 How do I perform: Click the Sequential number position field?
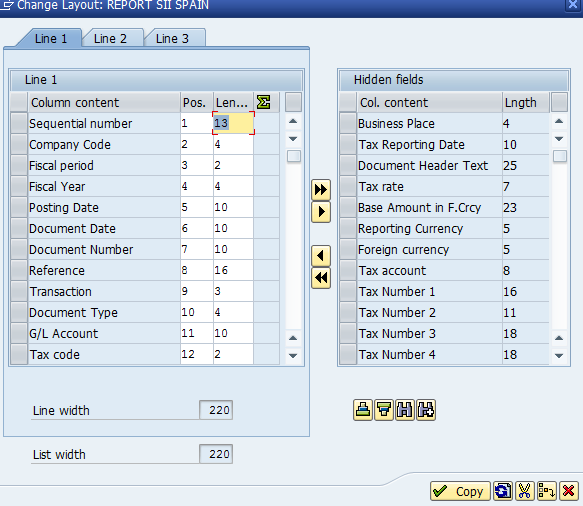coord(197,123)
